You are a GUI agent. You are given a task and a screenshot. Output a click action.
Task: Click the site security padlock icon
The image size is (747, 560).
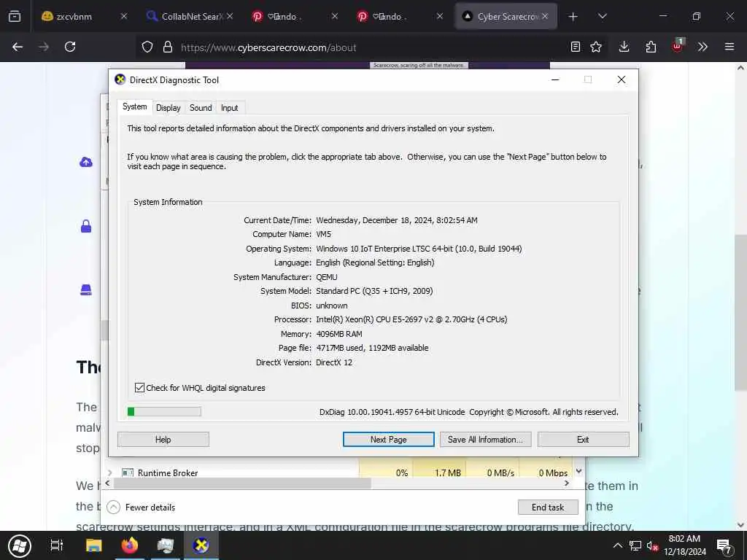click(x=167, y=47)
